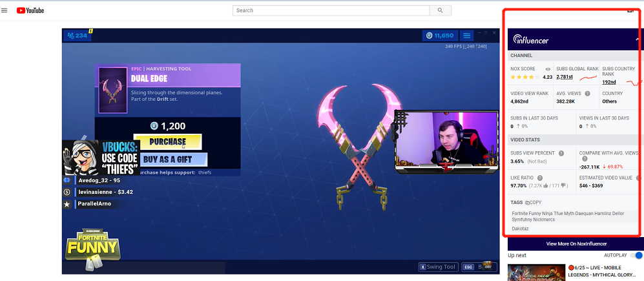Click the streamer webcam overlay
The height and width of the screenshot is (281, 644).
coord(447,141)
